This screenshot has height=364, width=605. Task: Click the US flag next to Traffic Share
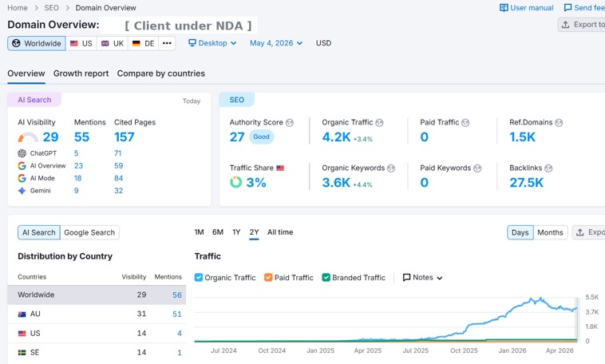[280, 168]
